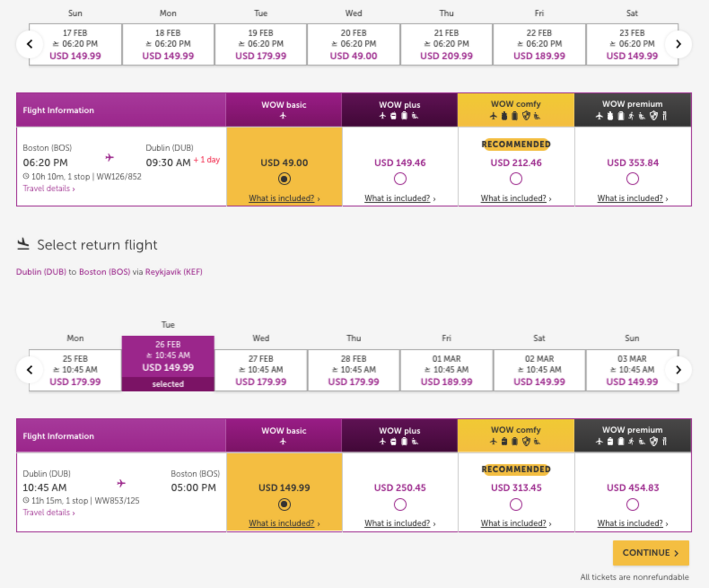Select return WOW comfy USD 313.45 radio
The height and width of the screenshot is (588, 709).
pos(516,505)
